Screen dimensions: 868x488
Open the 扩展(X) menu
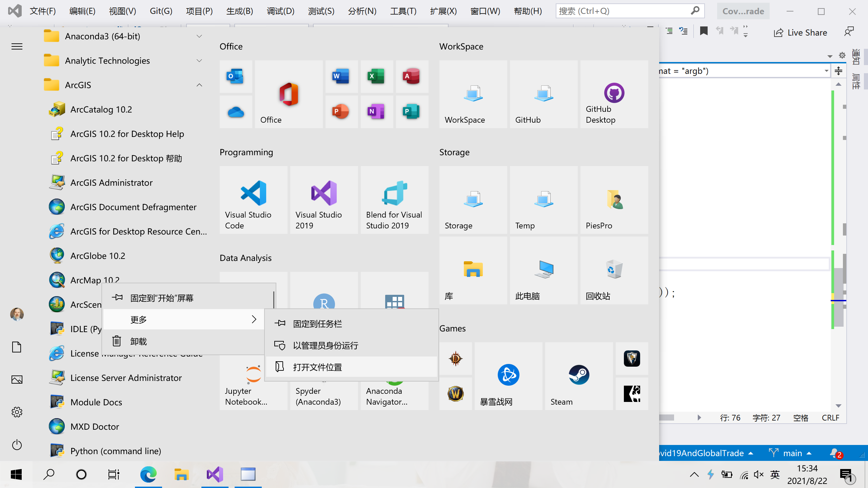point(443,11)
